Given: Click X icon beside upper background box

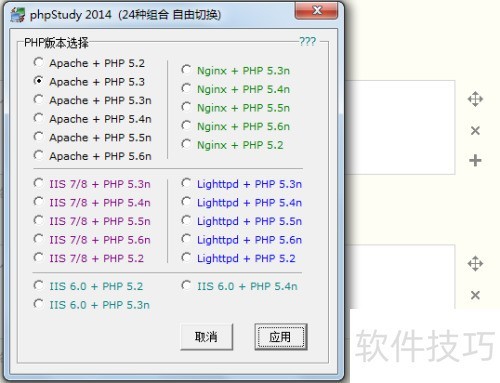Looking at the screenshot, I should tap(475, 130).
